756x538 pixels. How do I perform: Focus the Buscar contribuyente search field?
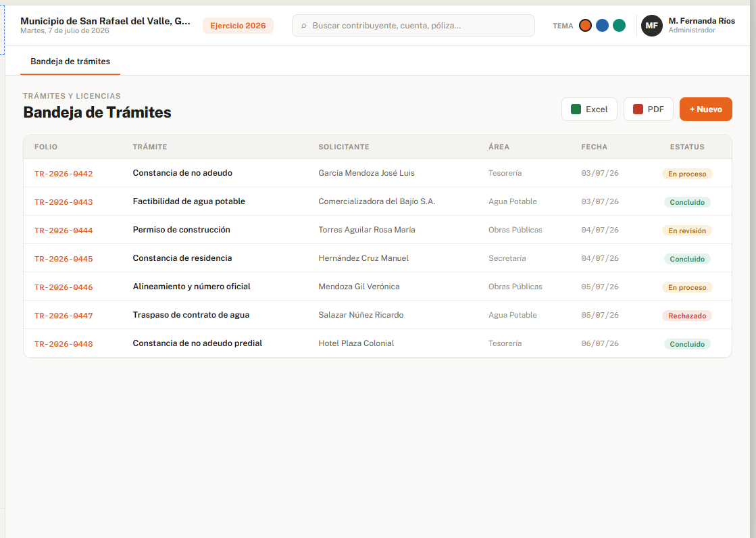[413, 26]
